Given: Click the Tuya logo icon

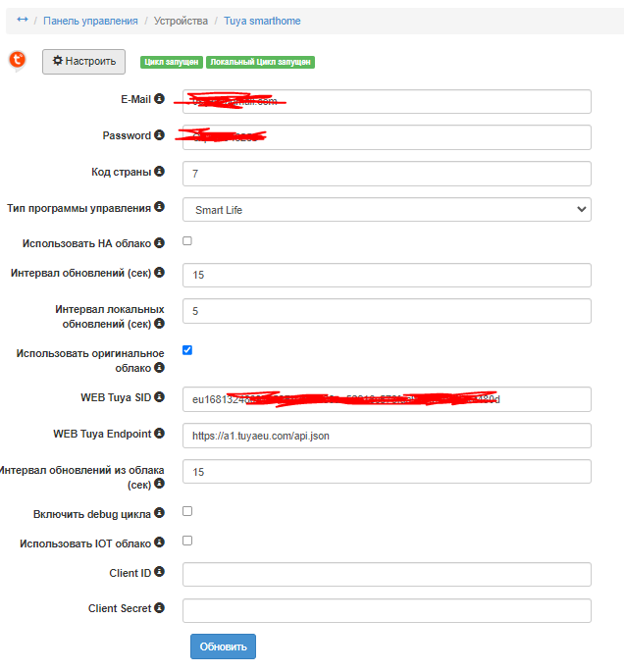Looking at the screenshot, I should 18,61.
